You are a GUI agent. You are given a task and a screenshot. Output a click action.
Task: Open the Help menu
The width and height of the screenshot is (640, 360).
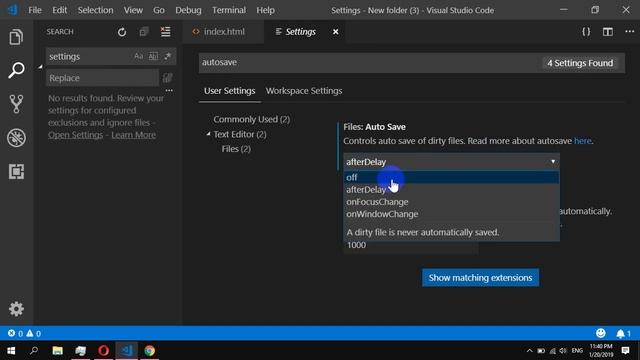click(265, 10)
